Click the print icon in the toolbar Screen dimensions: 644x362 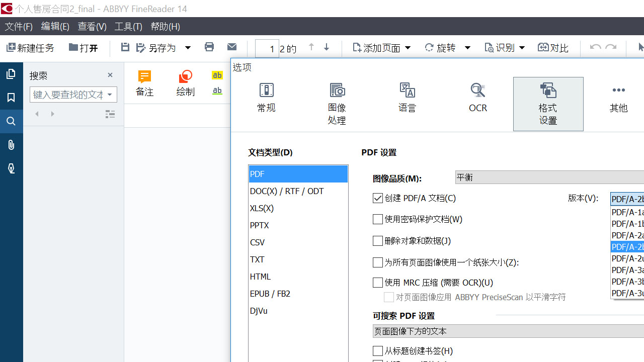click(209, 47)
